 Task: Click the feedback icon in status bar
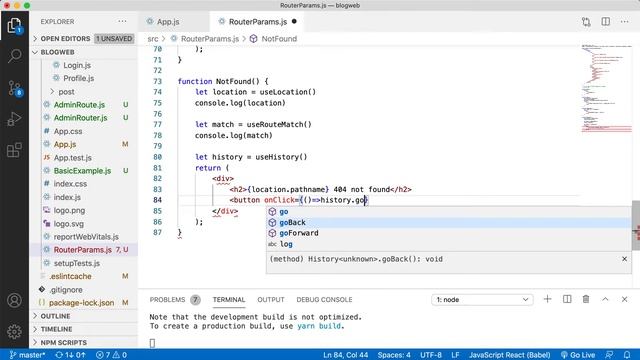pos(609,355)
